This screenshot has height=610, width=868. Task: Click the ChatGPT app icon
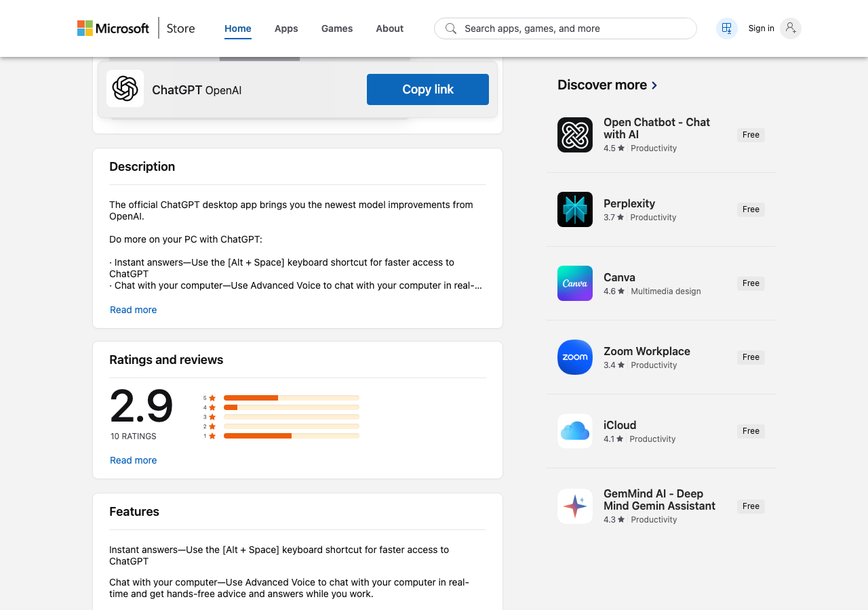125,89
